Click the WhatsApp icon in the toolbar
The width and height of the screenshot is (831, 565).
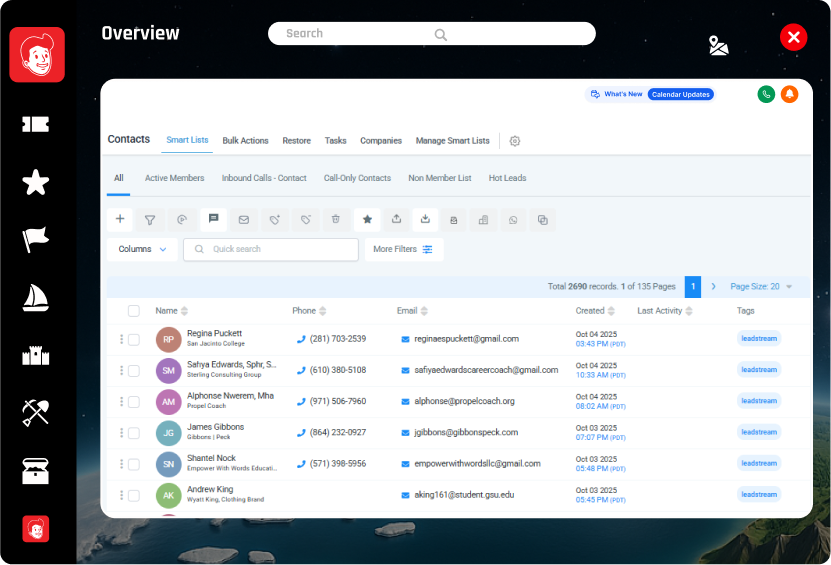point(513,220)
